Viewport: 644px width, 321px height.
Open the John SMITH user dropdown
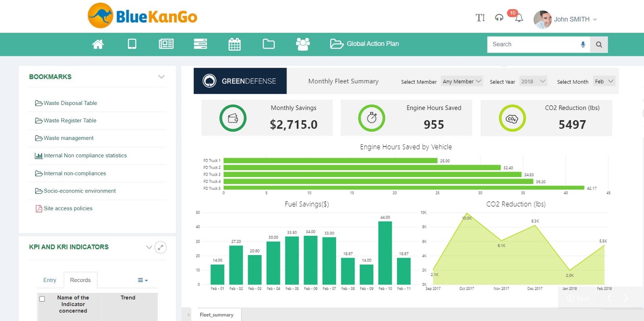click(576, 19)
